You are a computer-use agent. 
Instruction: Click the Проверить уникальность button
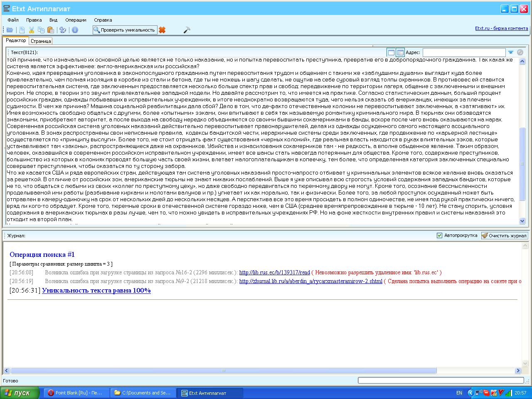click(124, 30)
